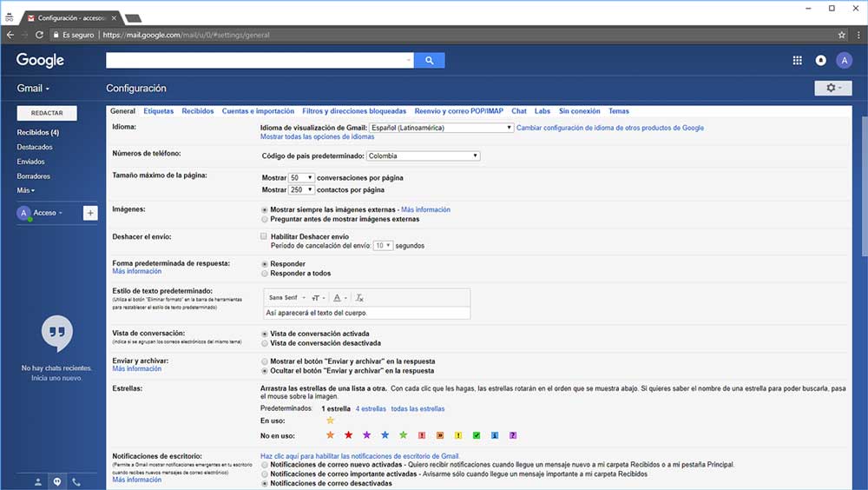The height and width of the screenshot is (490, 868).
Task: Switch to the Temas tab
Action: (x=619, y=111)
